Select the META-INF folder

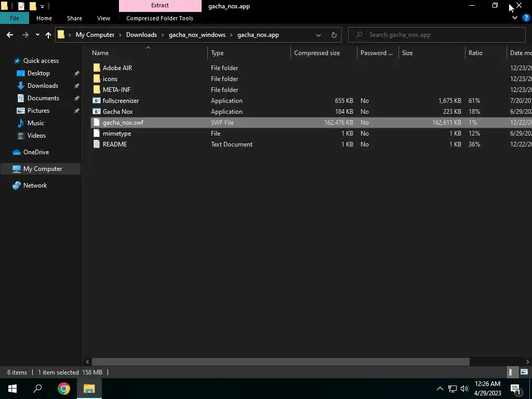coord(116,89)
